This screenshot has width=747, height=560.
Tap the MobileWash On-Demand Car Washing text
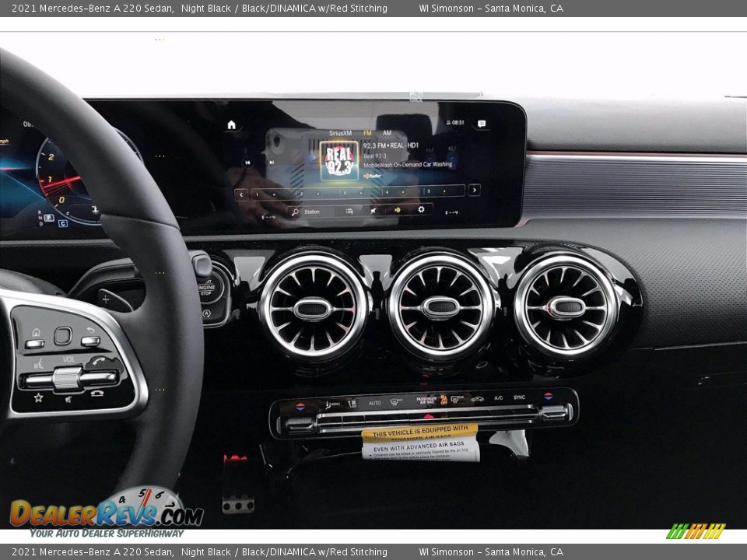click(x=408, y=165)
